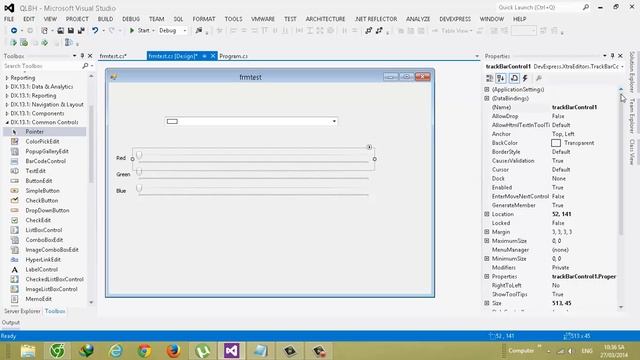Image resolution: width=640 pixels, height=360 pixels.
Task: Click the Search Toolbox input field
Action: pyautogui.click(x=42, y=66)
